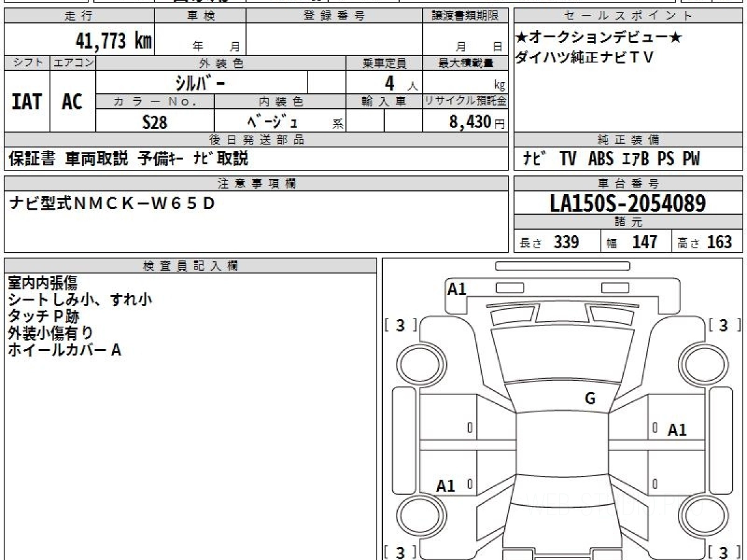
Task: Click the 車検 header cell
Action: (x=200, y=16)
